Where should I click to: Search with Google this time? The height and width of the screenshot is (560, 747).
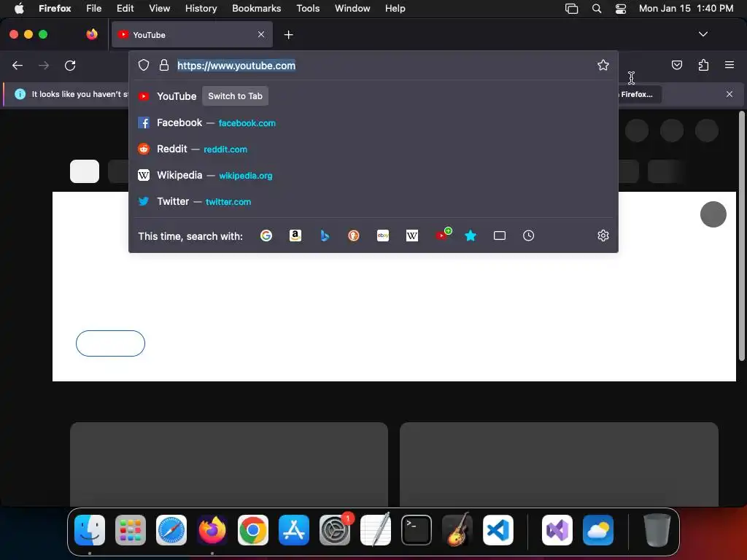(x=266, y=236)
